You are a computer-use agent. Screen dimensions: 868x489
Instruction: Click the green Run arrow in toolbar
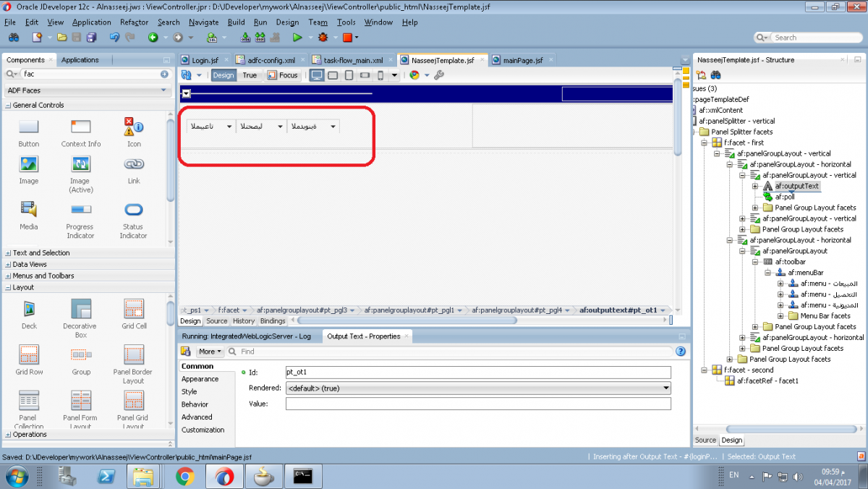[x=297, y=37]
